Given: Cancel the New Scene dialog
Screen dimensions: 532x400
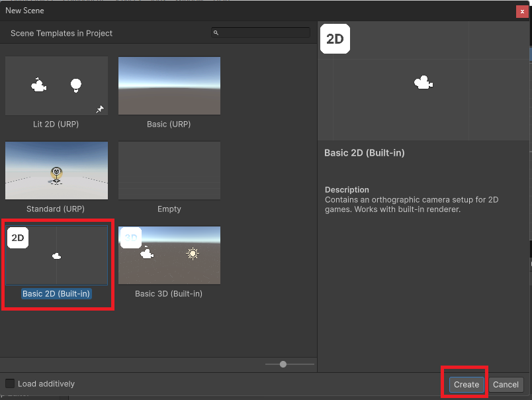Looking at the screenshot, I should pyautogui.click(x=506, y=384).
